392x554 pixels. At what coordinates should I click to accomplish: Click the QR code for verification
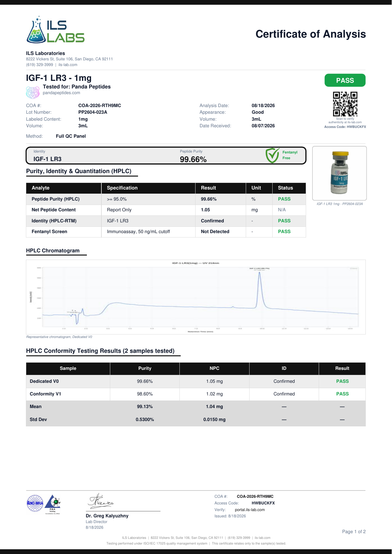[x=345, y=104]
